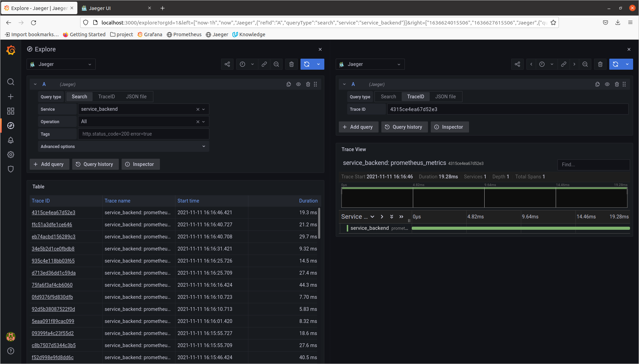This screenshot has height=364, width=639.
Task: Open Query history in left pane
Action: click(95, 164)
